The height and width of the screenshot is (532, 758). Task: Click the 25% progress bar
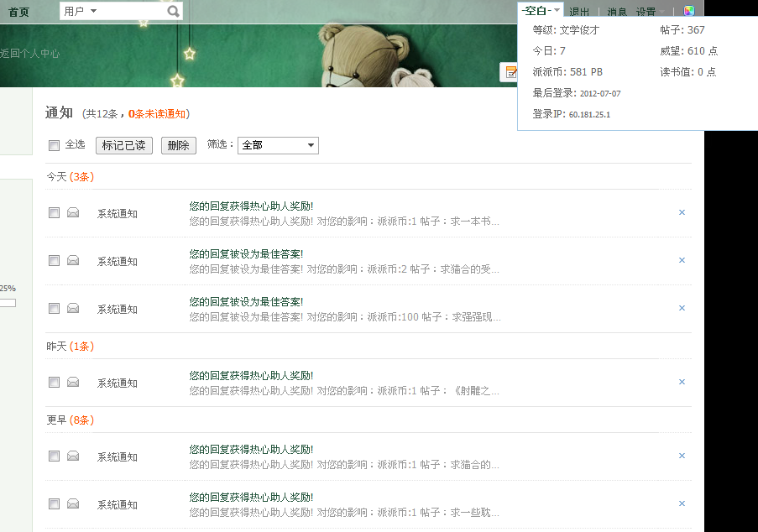(8, 303)
